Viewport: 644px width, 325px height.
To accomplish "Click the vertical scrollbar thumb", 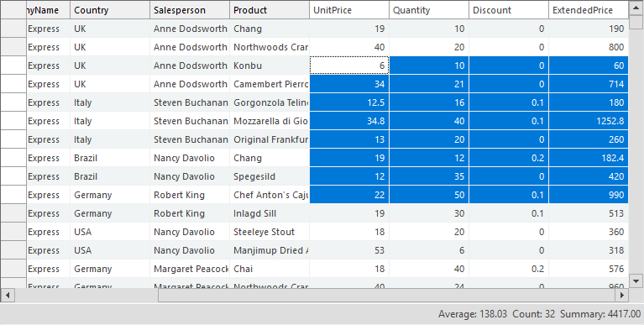I will coord(636,22).
